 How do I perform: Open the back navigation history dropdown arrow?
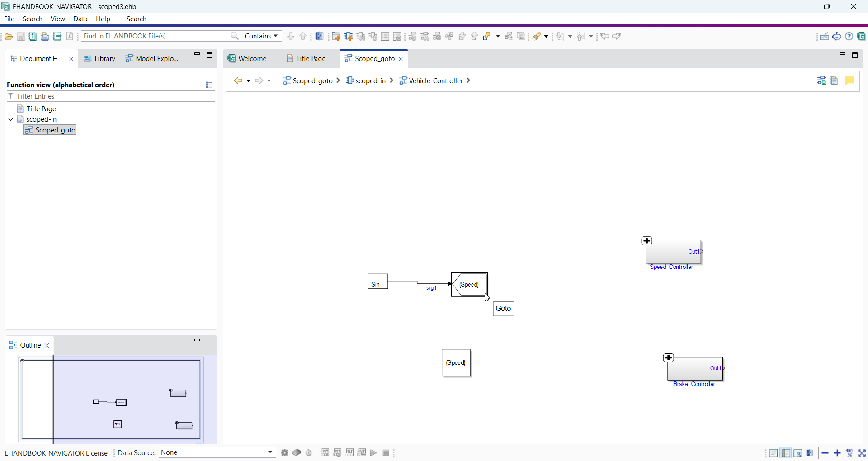249,81
